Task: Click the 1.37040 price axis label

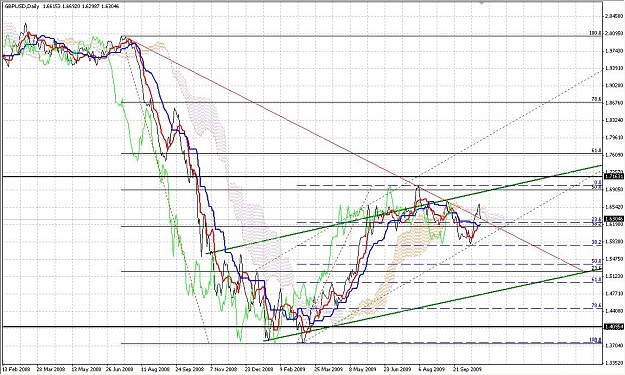Action: 614,346
